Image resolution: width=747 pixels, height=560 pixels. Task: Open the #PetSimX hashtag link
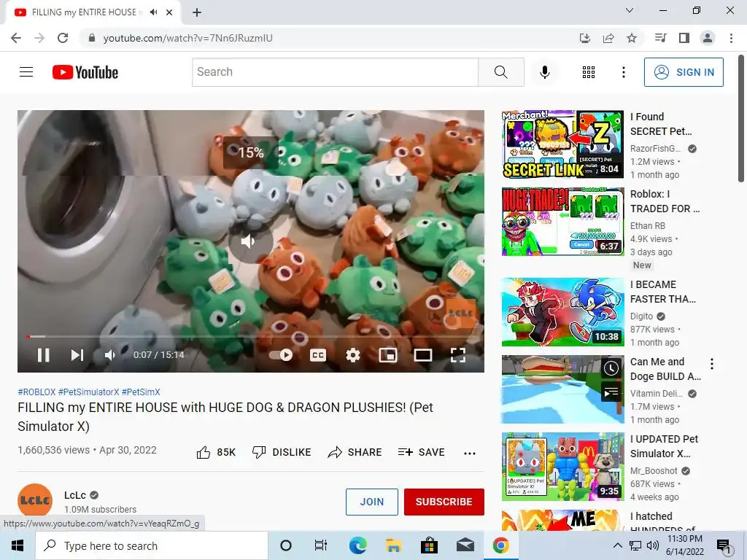click(141, 392)
